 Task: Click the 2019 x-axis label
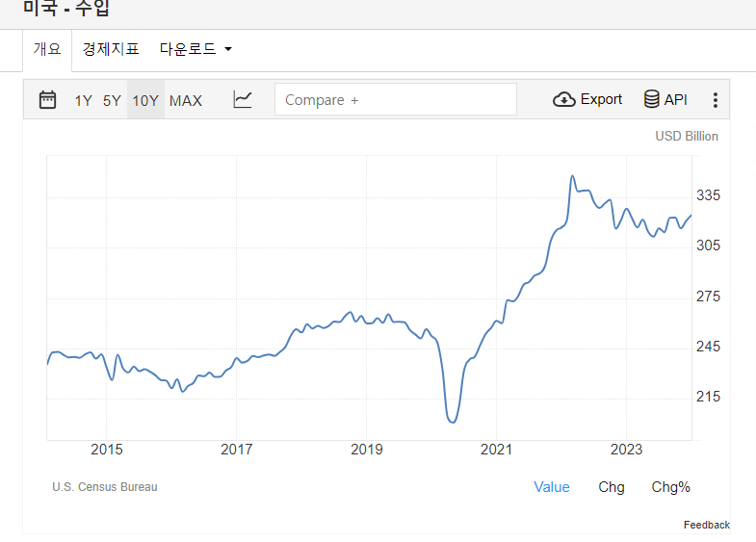pyautogui.click(x=366, y=450)
